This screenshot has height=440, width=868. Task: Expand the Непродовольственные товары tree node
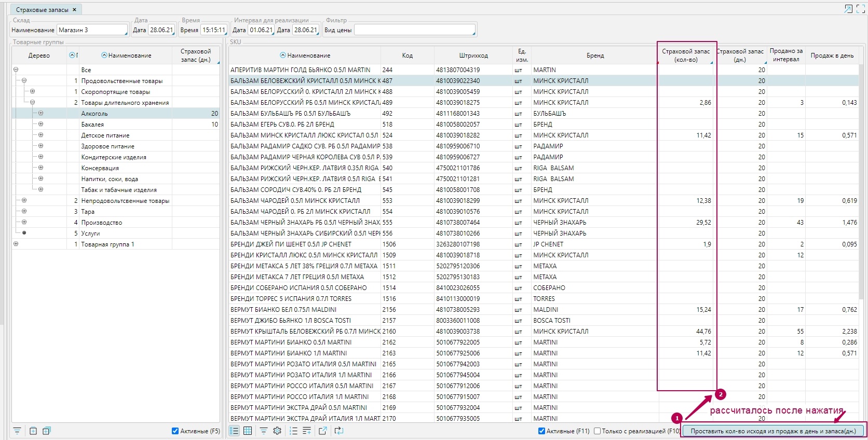coord(24,200)
